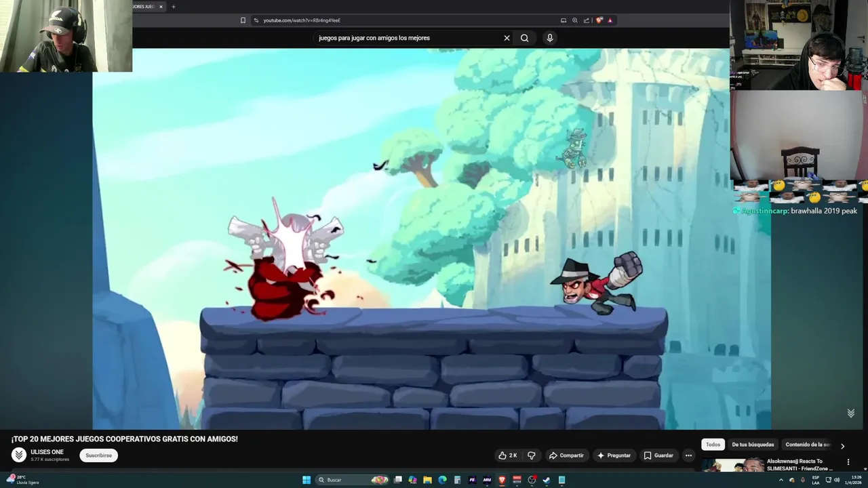Click the ULISES ONE channel avatar
Image resolution: width=868 pixels, height=488 pixels.
click(19, 455)
